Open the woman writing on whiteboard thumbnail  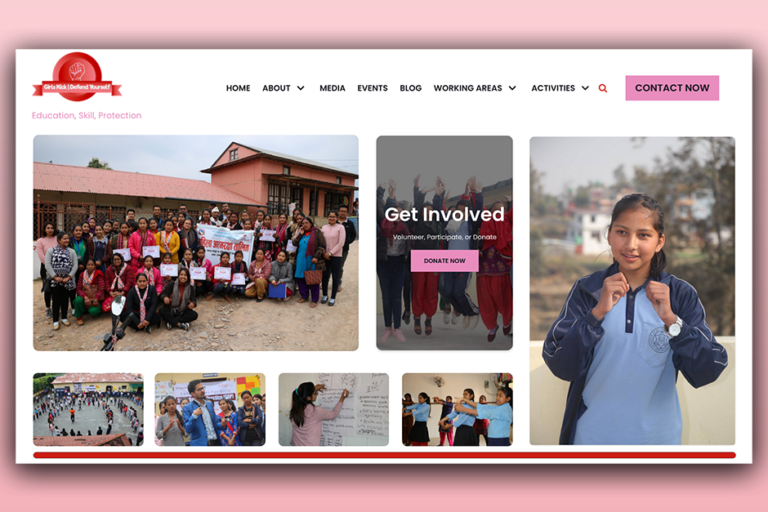click(334, 410)
